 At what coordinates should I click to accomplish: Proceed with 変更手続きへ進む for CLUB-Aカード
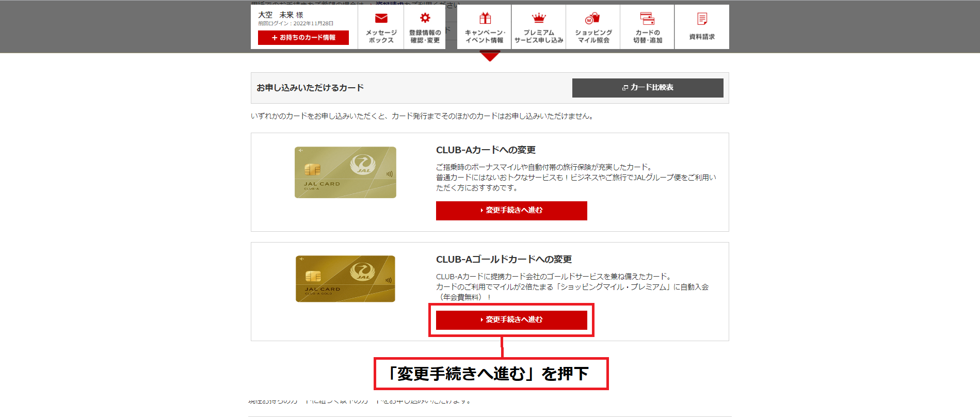pyautogui.click(x=511, y=211)
